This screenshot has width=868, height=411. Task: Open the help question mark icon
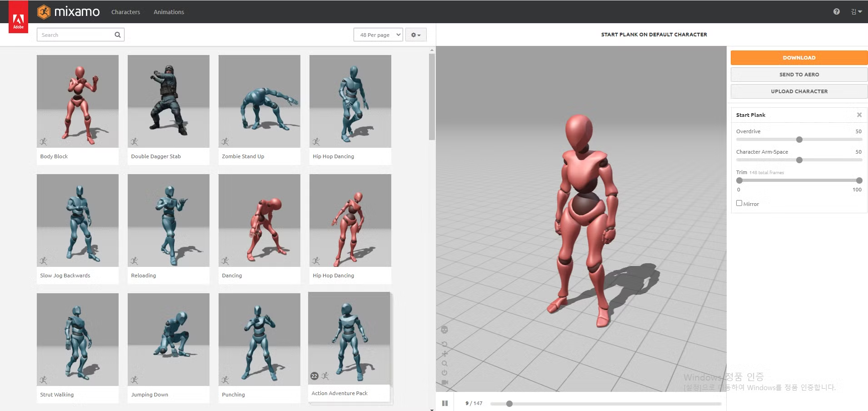(837, 12)
